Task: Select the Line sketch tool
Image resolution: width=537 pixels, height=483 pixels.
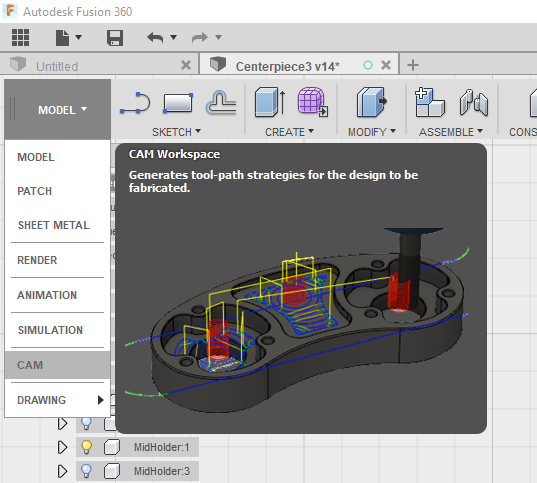Action: click(x=135, y=103)
